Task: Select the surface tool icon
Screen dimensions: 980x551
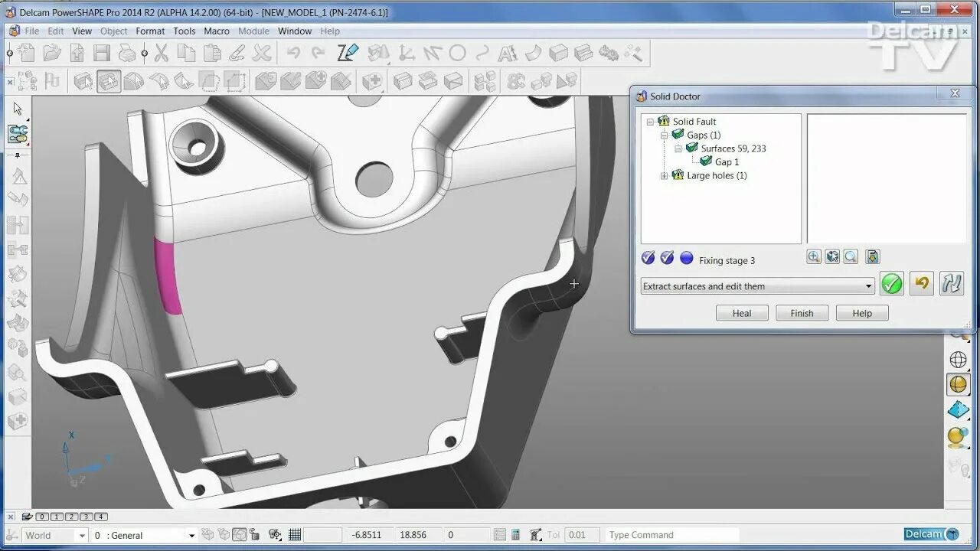Action: tap(533, 53)
